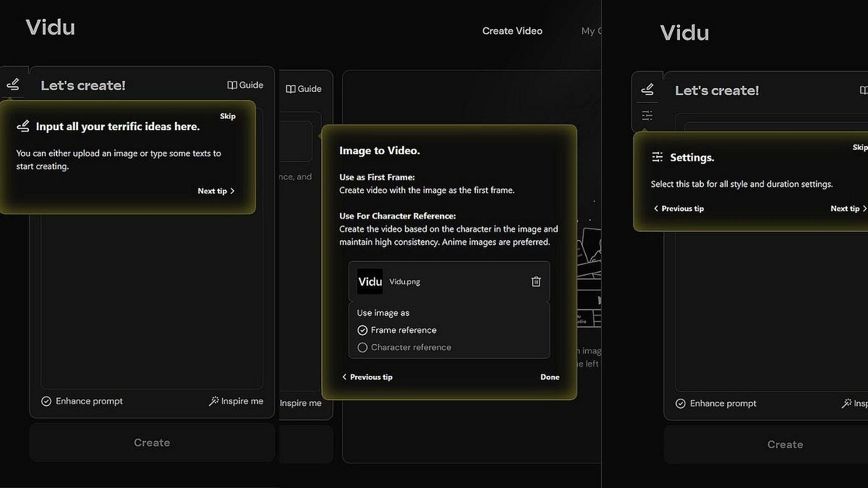The width and height of the screenshot is (868, 488).
Task: Click Done to close Image to Video tip
Action: pyautogui.click(x=549, y=376)
